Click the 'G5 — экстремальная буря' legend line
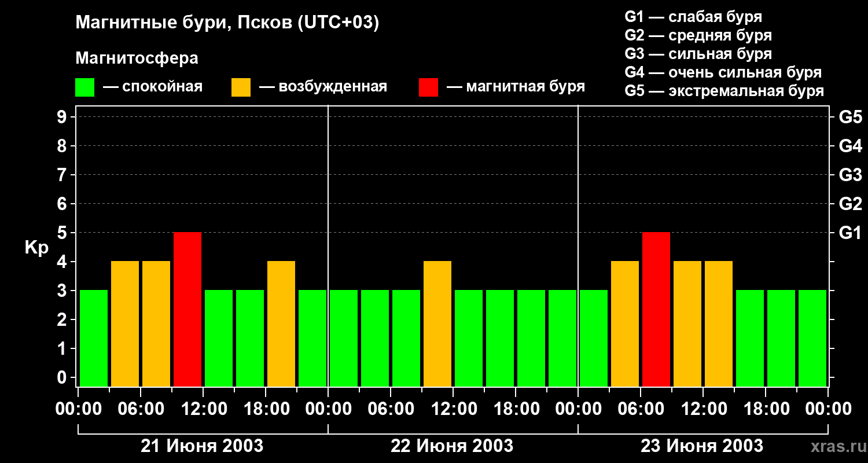The width and height of the screenshot is (868, 463). tap(724, 91)
